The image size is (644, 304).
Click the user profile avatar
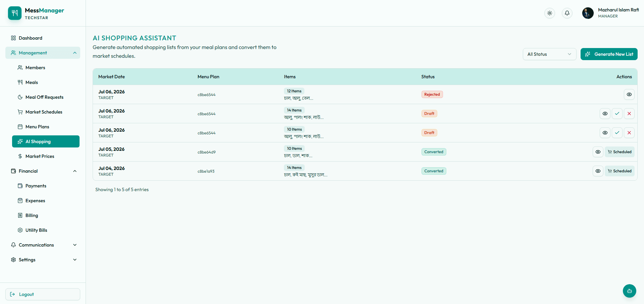coord(588,13)
